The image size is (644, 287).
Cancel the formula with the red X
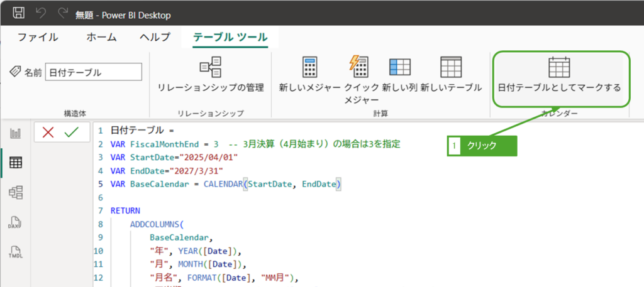(48, 132)
